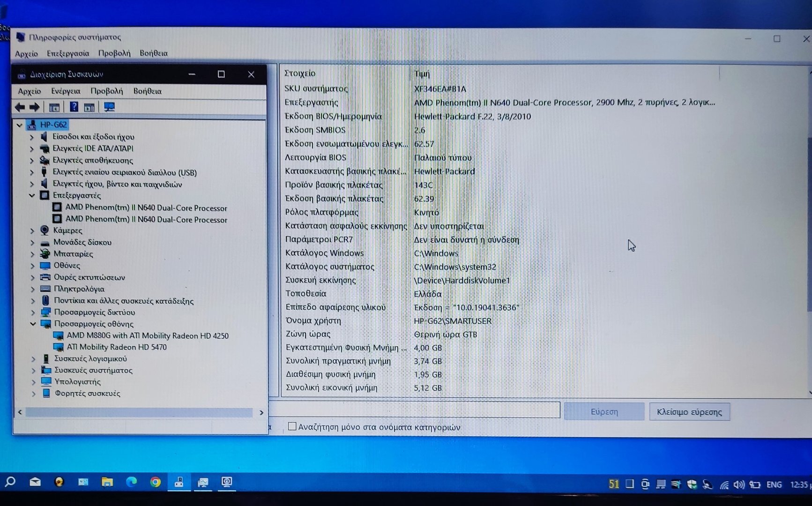The image size is (812, 506).
Task: Click the Windows Security shield tray icon
Action: click(x=692, y=484)
